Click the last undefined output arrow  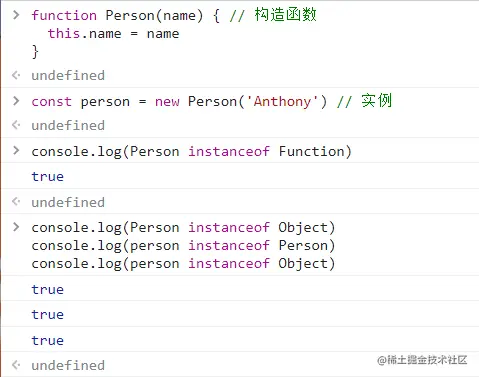16,365
